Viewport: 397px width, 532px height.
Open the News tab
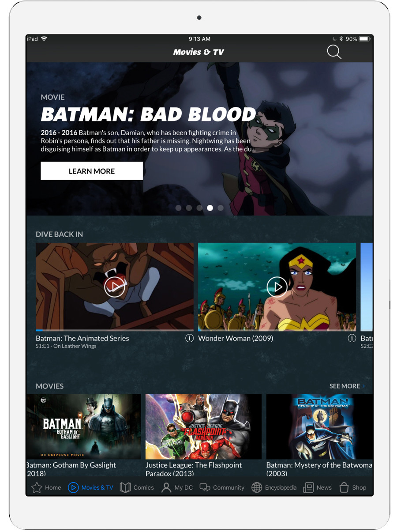317,487
